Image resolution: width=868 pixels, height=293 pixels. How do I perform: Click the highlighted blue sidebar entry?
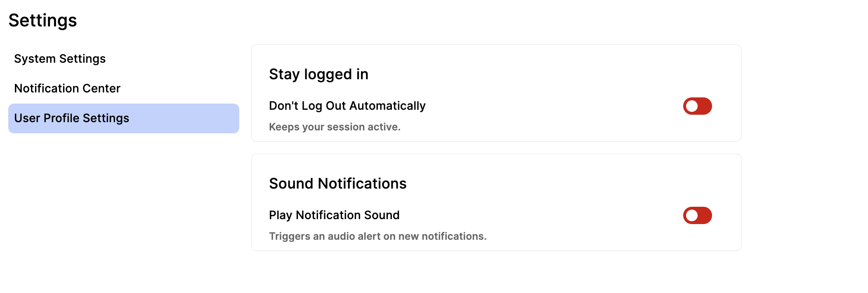click(x=124, y=118)
